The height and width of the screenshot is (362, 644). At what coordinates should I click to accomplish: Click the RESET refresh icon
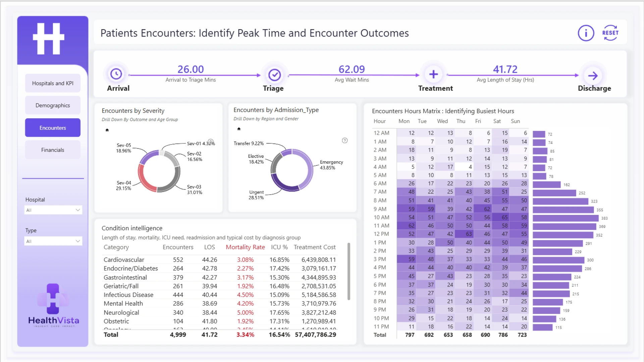pos(610,33)
